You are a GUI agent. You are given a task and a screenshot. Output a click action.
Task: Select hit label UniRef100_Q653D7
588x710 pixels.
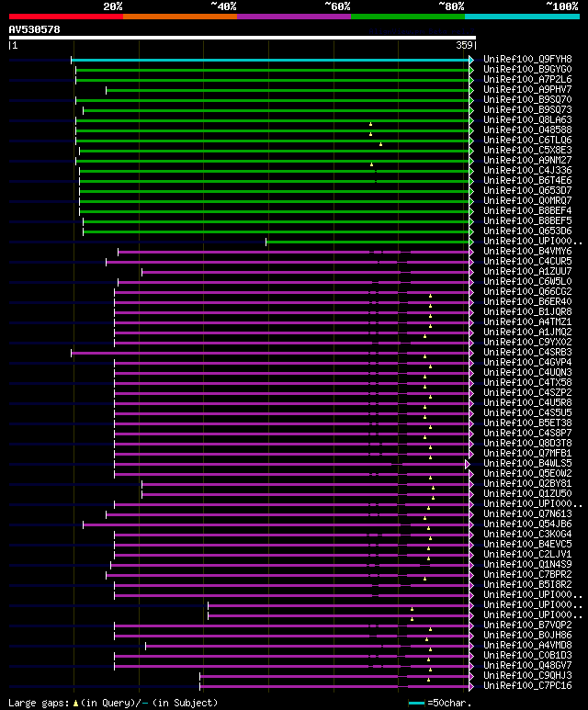(x=527, y=191)
